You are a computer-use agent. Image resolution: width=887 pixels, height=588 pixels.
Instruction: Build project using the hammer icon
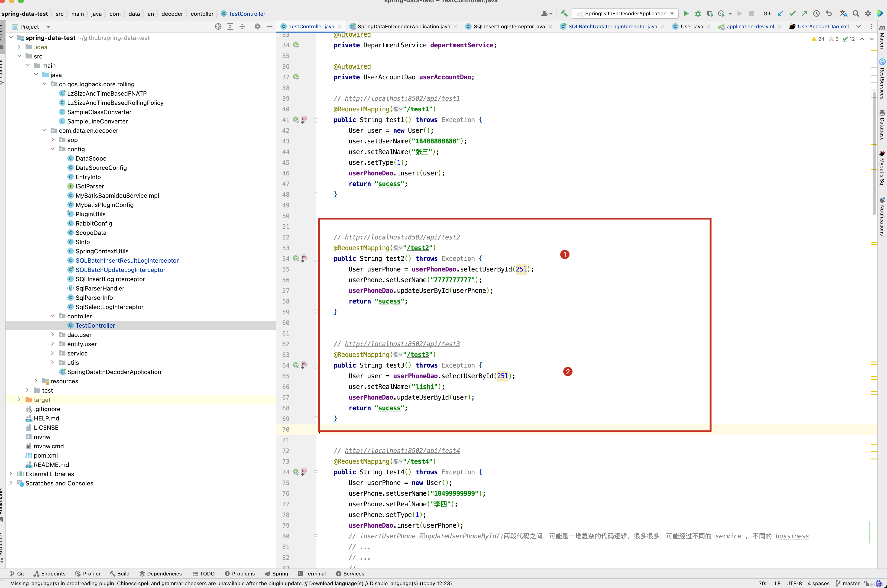(x=564, y=13)
